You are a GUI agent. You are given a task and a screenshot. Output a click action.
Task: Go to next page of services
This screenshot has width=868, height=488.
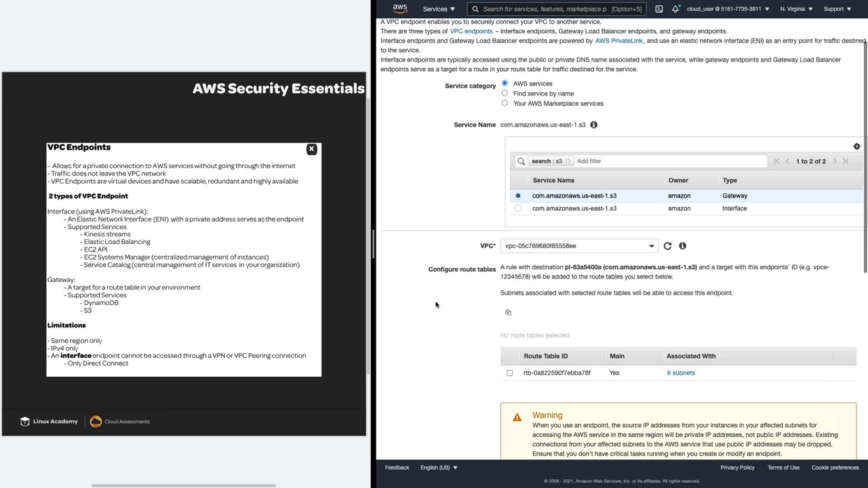pyautogui.click(x=835, y=161)
